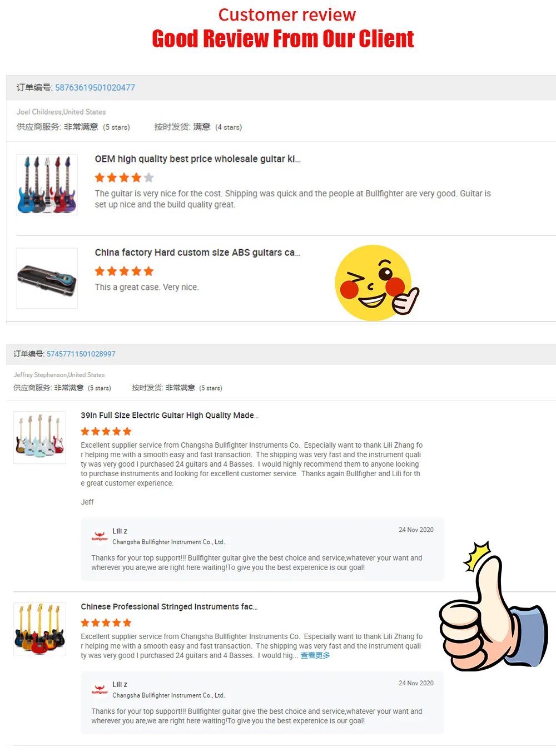Open the 39in Full Size Electric Guitar product title

[x=170, y=415]
